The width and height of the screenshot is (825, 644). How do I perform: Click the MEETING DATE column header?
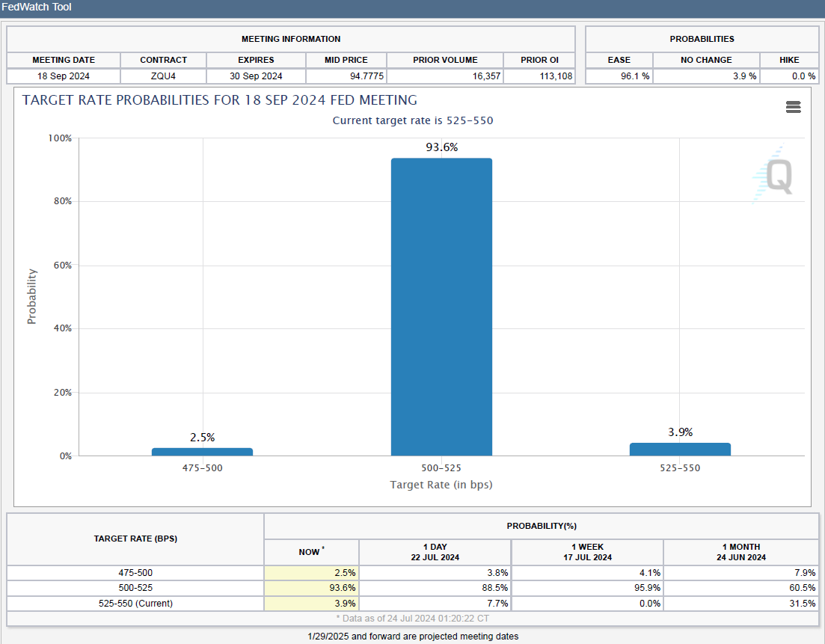point(63,60)
